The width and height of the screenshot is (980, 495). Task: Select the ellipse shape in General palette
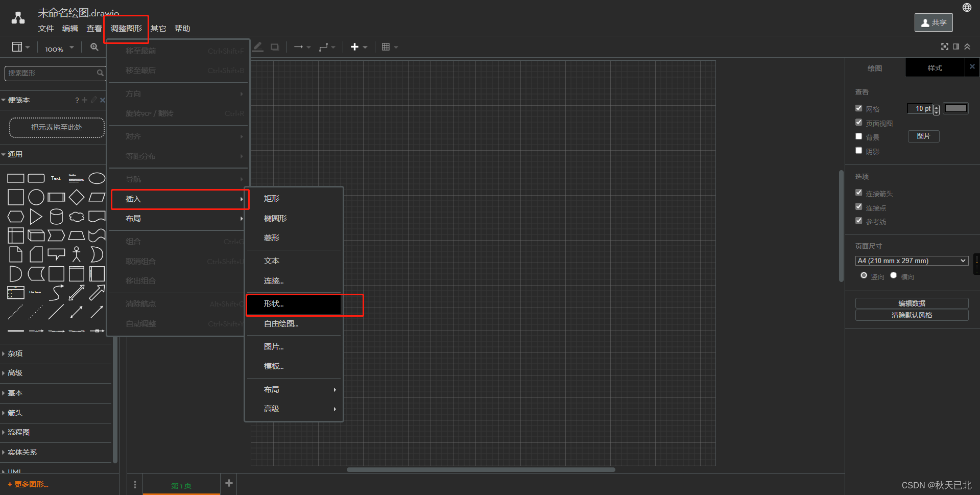pyautogui.click(x=97, y=178)
